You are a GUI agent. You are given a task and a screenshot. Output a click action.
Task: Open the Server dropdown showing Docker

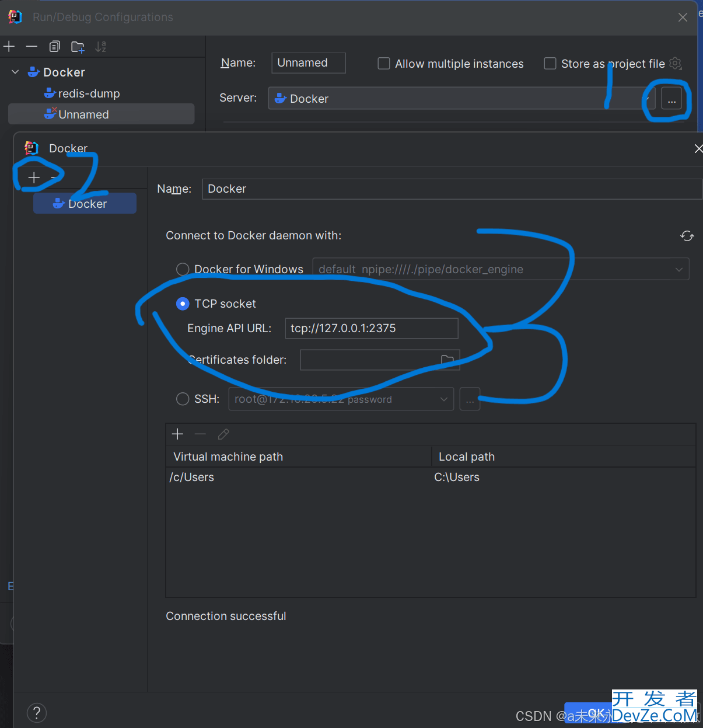(461, 99)
